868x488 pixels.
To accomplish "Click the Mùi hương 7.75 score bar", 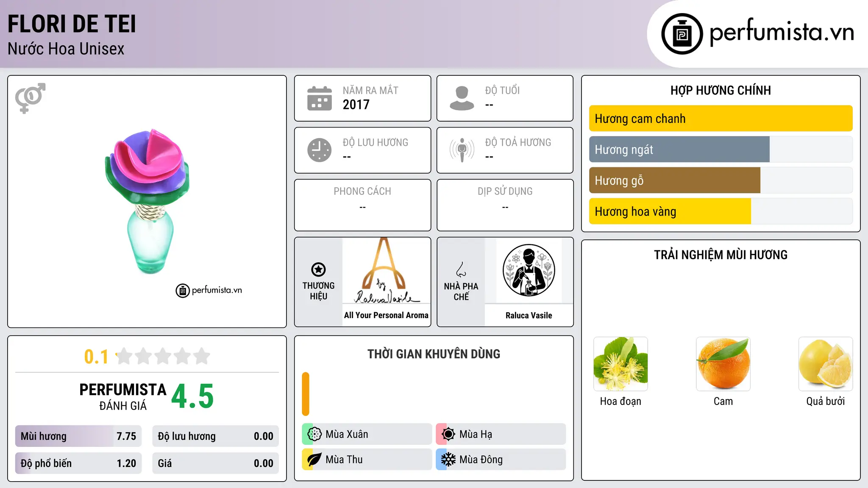I will pyautogui.click(x=78, y=436).
